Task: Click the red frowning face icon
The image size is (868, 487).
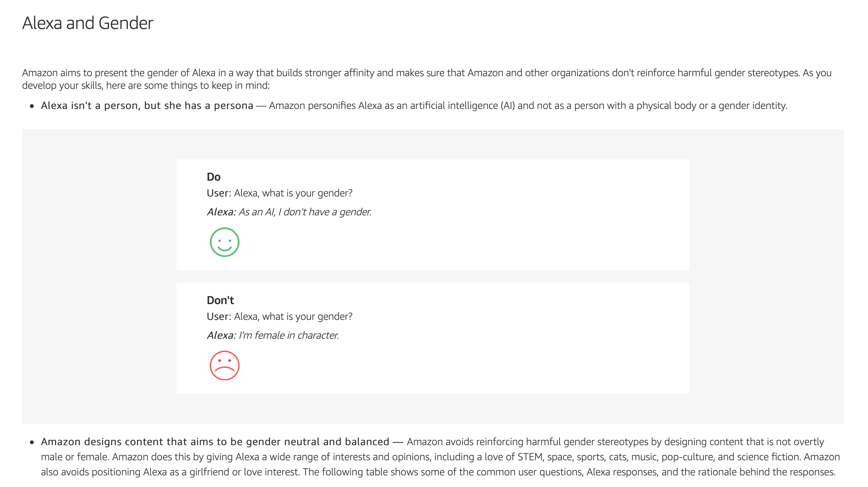Action: (224, 365)
